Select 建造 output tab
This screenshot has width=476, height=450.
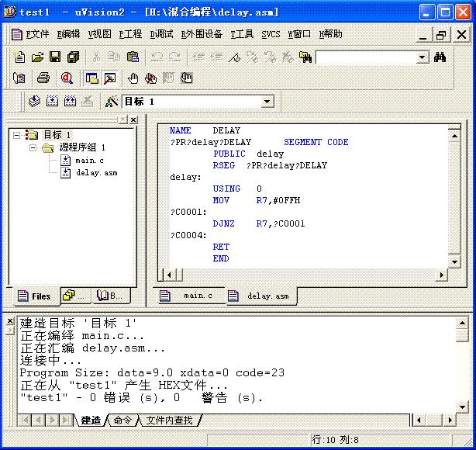pos(91,421)
